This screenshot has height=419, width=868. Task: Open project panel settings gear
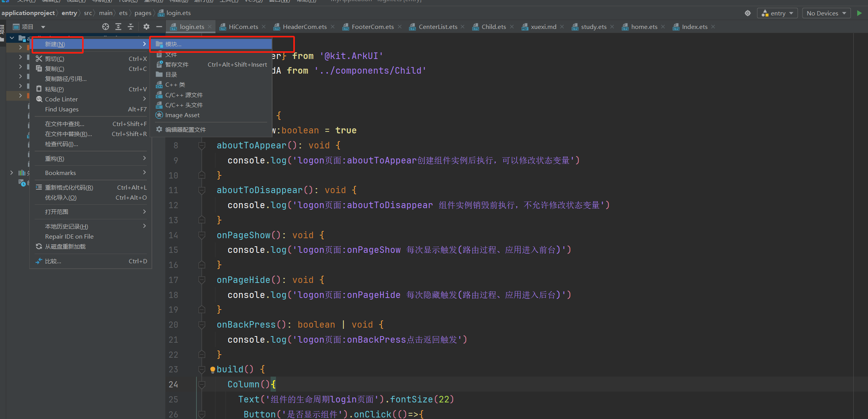[146, 27]
